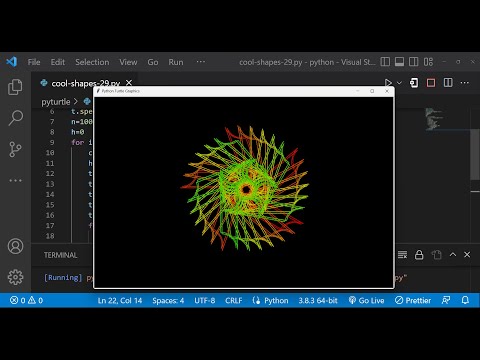
Task: Click [Running] text in output panel
Action: point(63,278)
